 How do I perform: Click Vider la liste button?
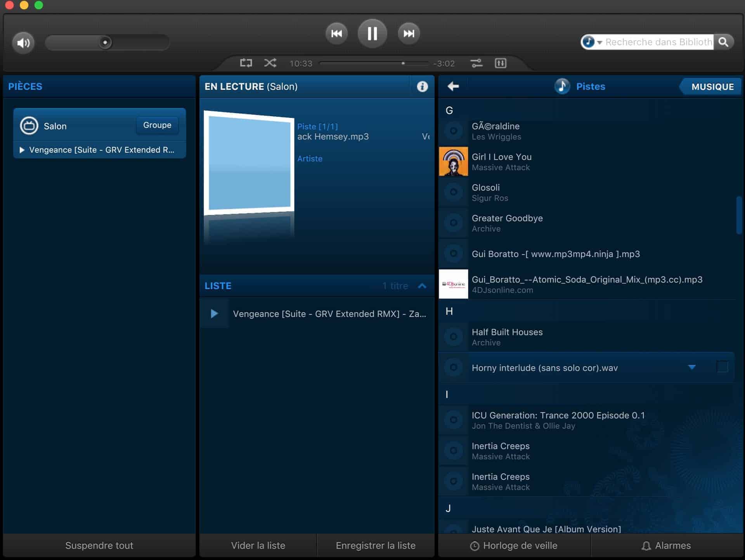pos(258,545)
